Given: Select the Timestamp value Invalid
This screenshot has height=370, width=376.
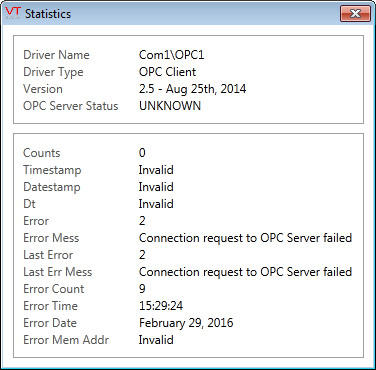Looking at the screenshot, I should click(156, 170).
